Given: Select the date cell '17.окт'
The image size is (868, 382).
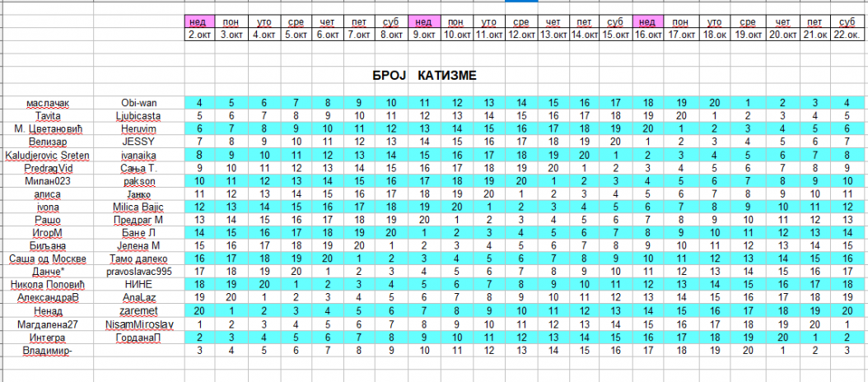Looking at the screenshot, I should click(x=681, y=35).
